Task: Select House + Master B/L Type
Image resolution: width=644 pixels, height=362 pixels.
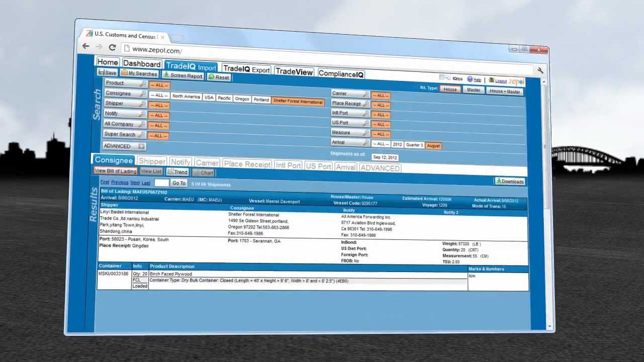Action: [x=505, y=92]
